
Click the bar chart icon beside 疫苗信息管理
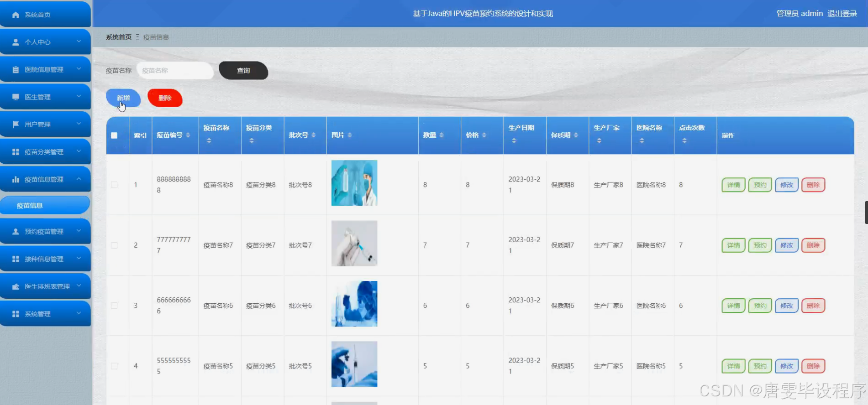click(16, 179)
